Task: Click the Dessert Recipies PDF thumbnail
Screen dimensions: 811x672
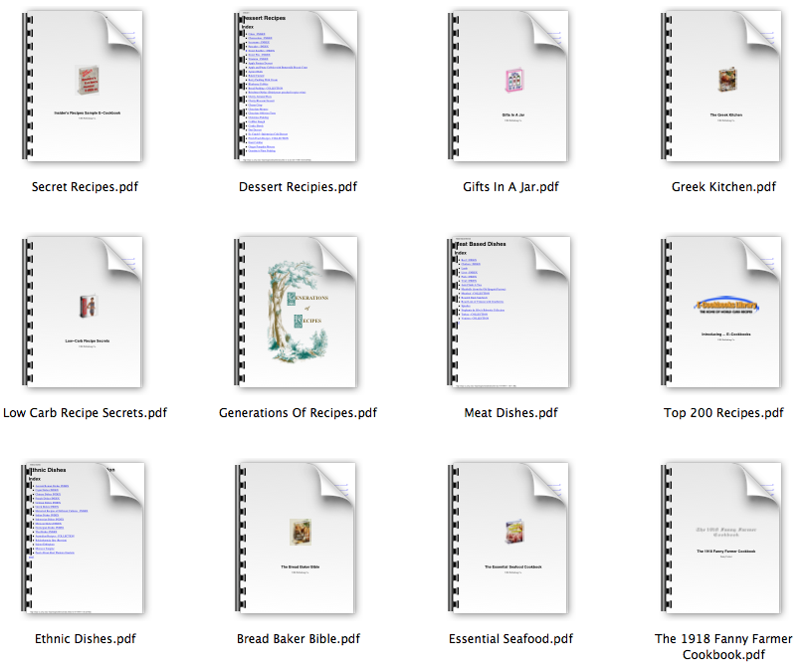Action: [x=298, y=88]
